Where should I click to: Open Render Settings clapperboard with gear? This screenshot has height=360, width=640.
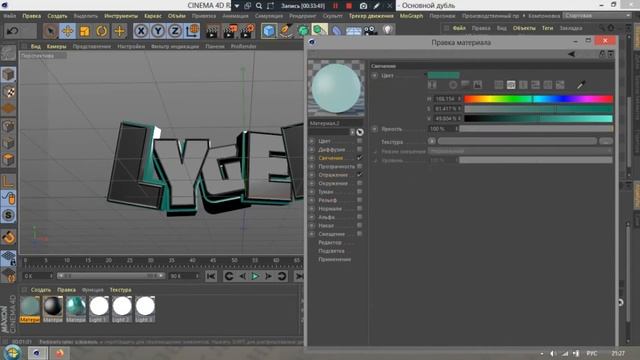point(247,31)
